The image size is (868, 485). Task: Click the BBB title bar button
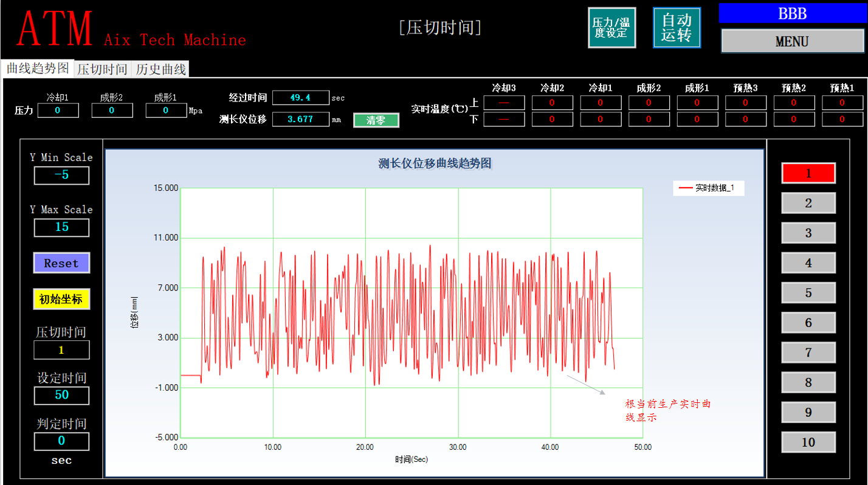(x=792, y=13)
